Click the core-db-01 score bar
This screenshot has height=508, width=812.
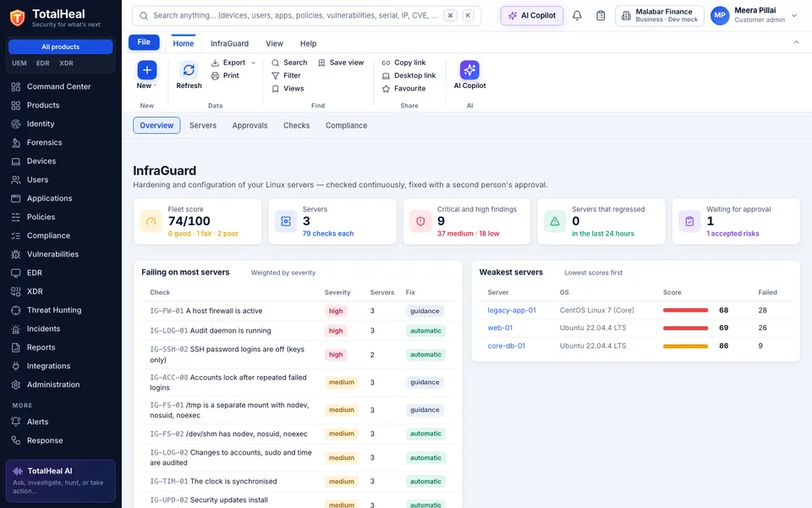685,346
